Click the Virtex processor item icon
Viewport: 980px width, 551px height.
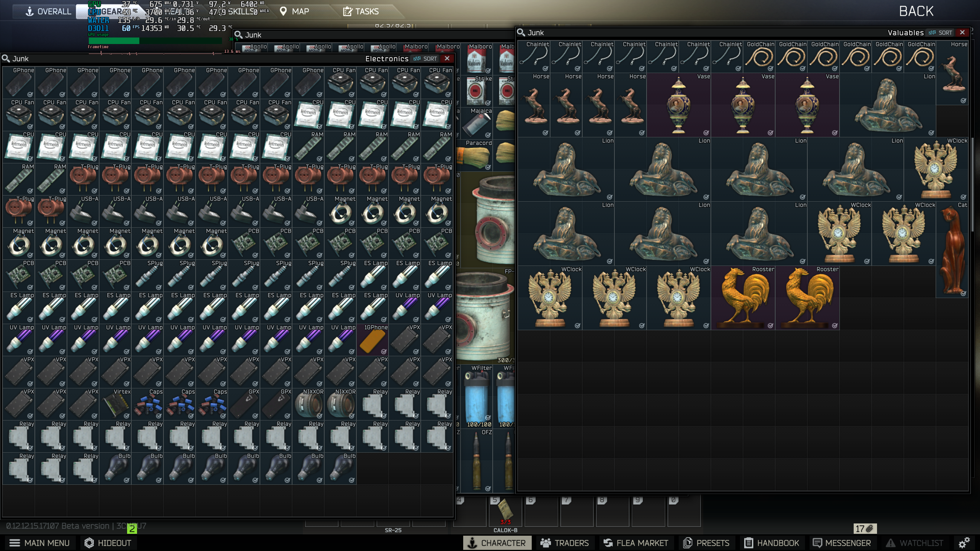115,405
